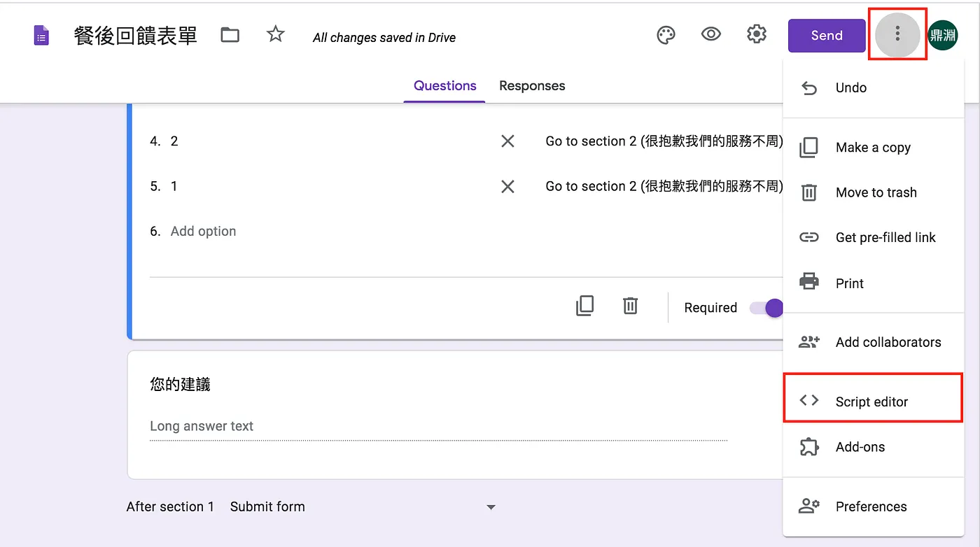The width and height of the screenshot is (980, 547).
Task: Remove option 1 with its X
Action: pyautogui.click(x=507, y=186)
